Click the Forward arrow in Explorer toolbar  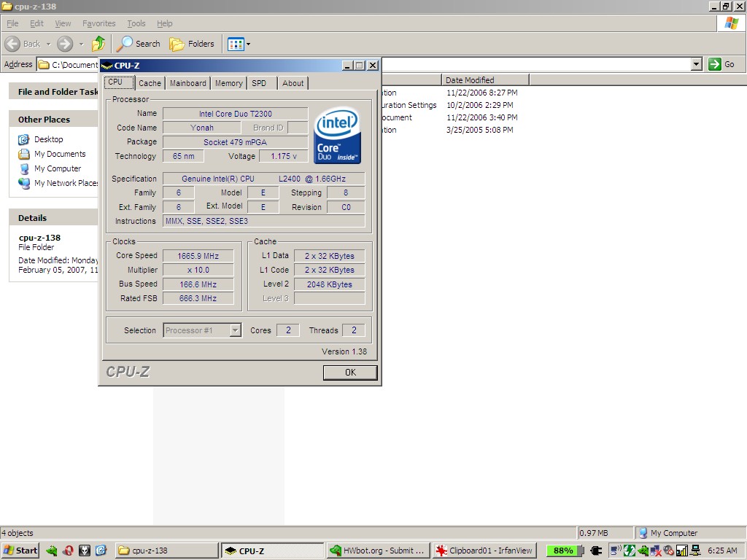[x=65, y=44]
